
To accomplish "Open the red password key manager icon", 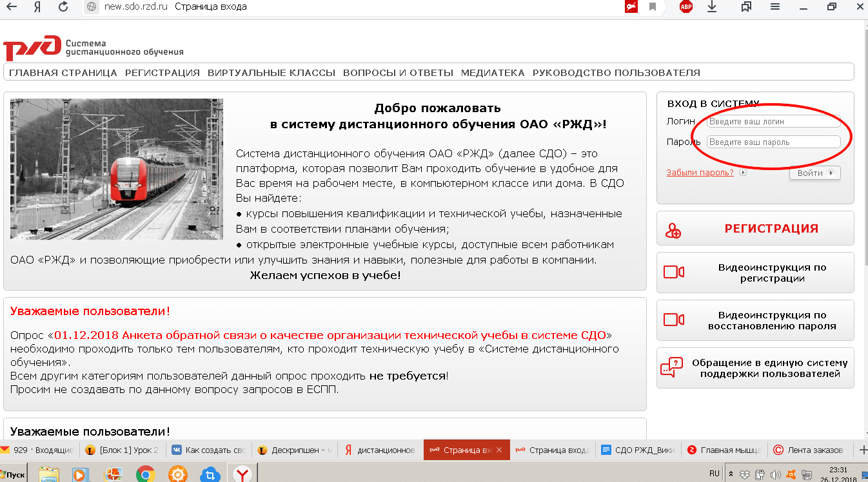I will pyautogui.click(x=631, y=7).
